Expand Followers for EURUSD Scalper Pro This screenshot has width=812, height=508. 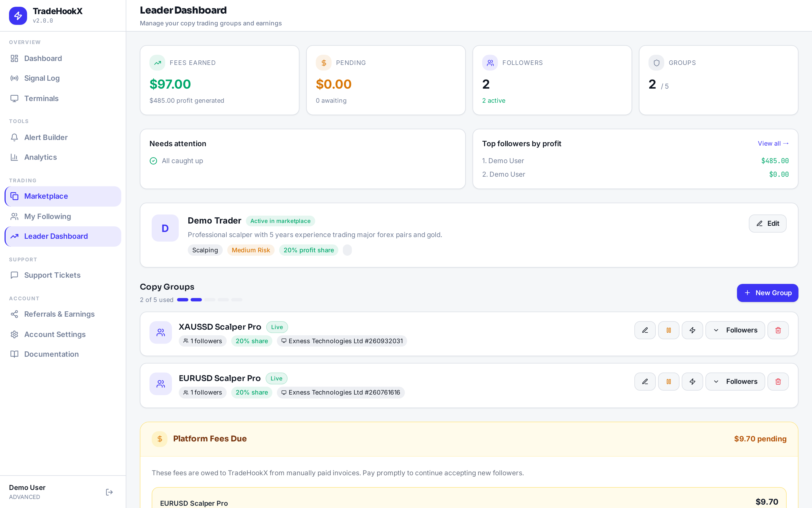point(735,382)
